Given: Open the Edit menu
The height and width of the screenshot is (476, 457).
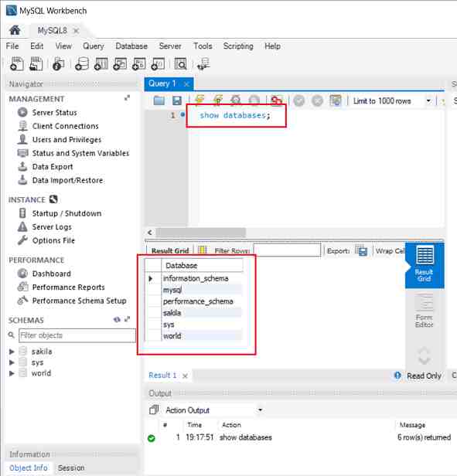Looking at the screenshot, I should 37,46.
